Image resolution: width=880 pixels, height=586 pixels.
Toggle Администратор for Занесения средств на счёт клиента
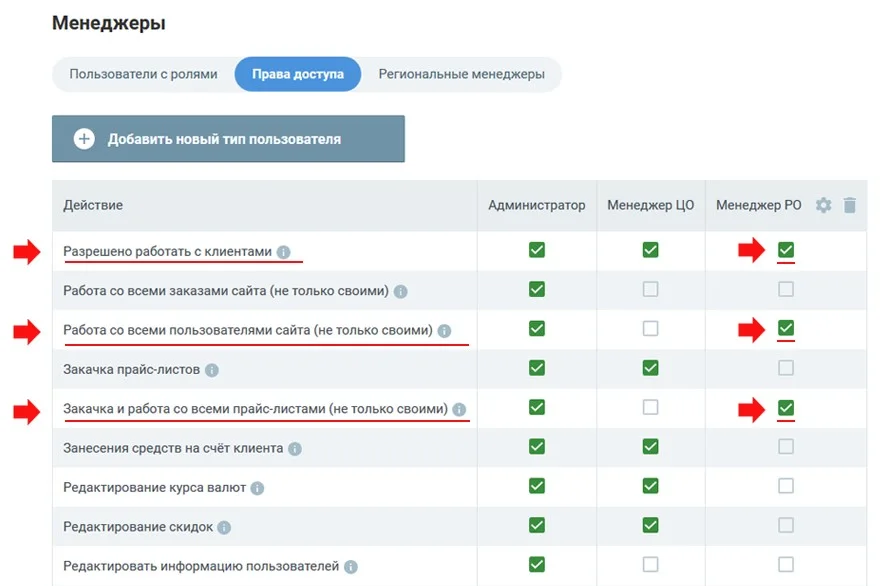tap(537, 446)
